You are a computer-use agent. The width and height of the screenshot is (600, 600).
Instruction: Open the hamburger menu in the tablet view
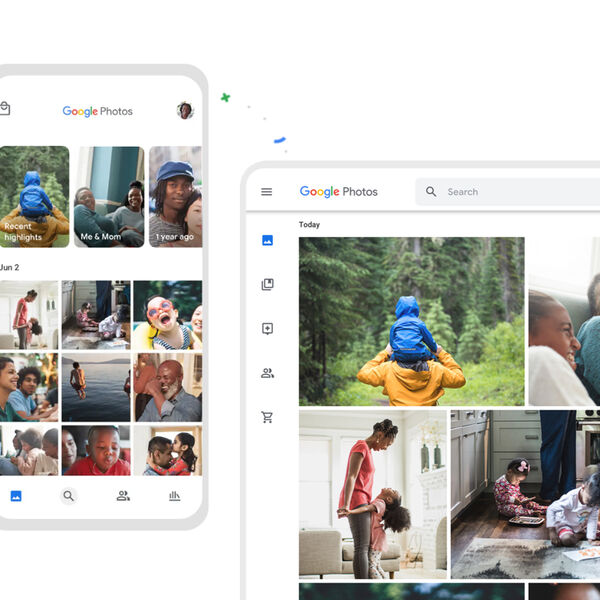pos(267,192)
